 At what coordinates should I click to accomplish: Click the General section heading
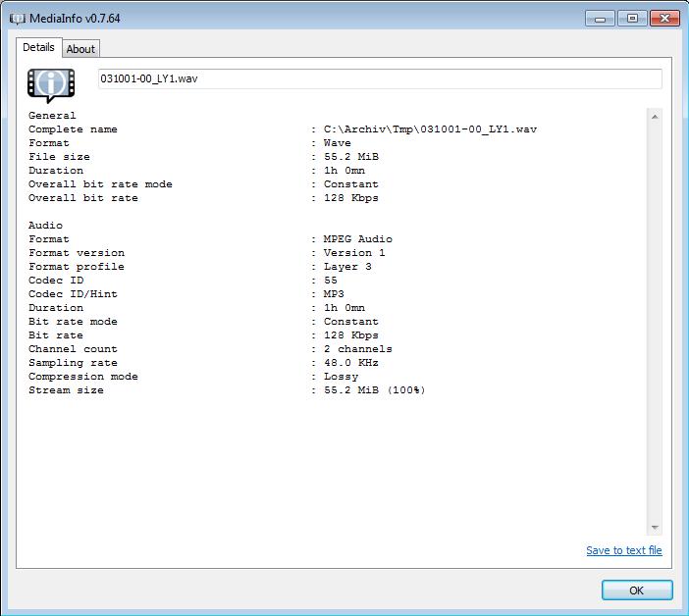(x=52, y=116)
